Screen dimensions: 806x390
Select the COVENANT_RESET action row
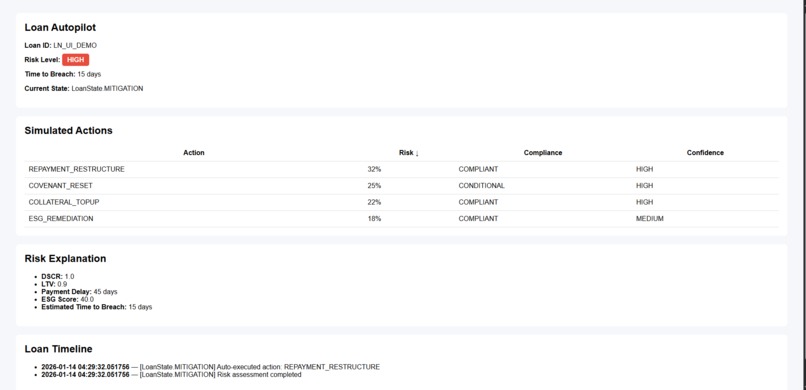pyautogui.click(x=401, y=185)
